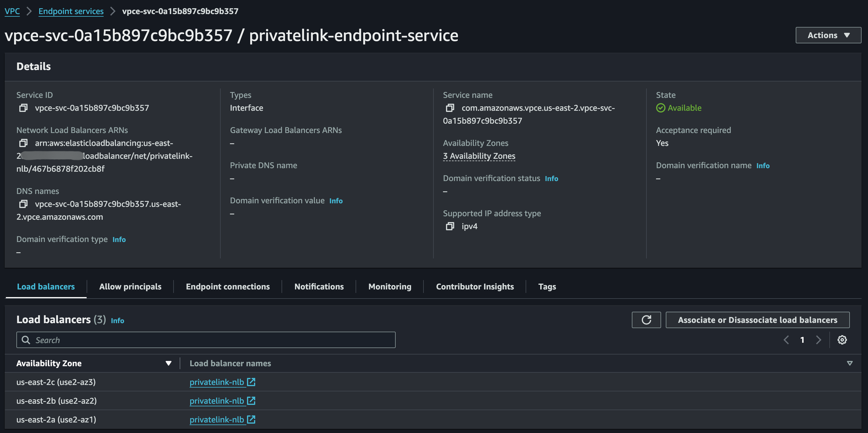868x433 pixels.
Task: Select the Load balancers tab
Action: (x=46, y=287)
